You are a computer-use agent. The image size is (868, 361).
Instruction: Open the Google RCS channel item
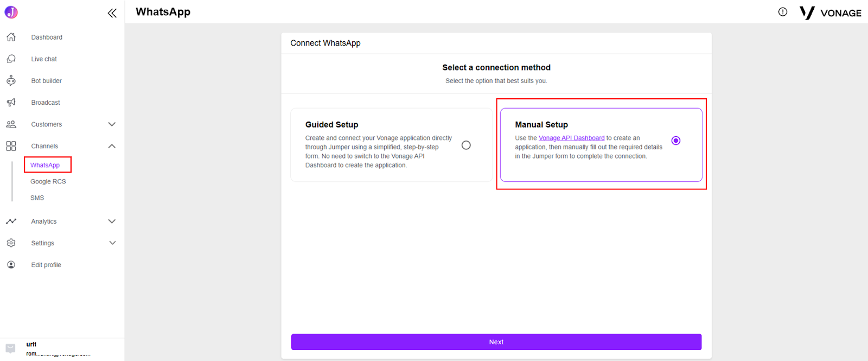click(48, 181)
